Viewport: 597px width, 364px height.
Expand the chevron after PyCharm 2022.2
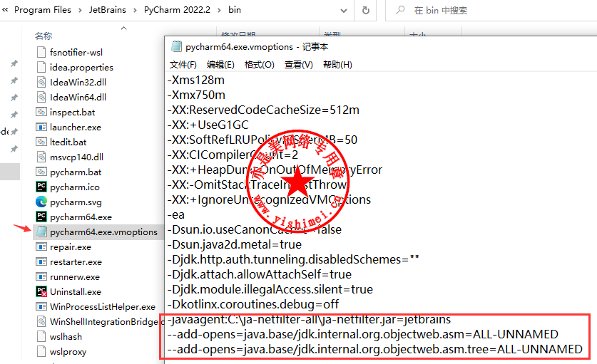[x=219, y=10]
